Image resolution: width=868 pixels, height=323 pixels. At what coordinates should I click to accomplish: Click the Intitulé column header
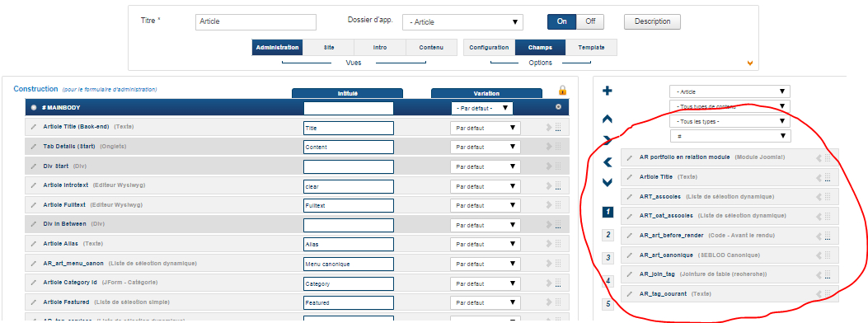pyautogui.click(x=348, y=93)
